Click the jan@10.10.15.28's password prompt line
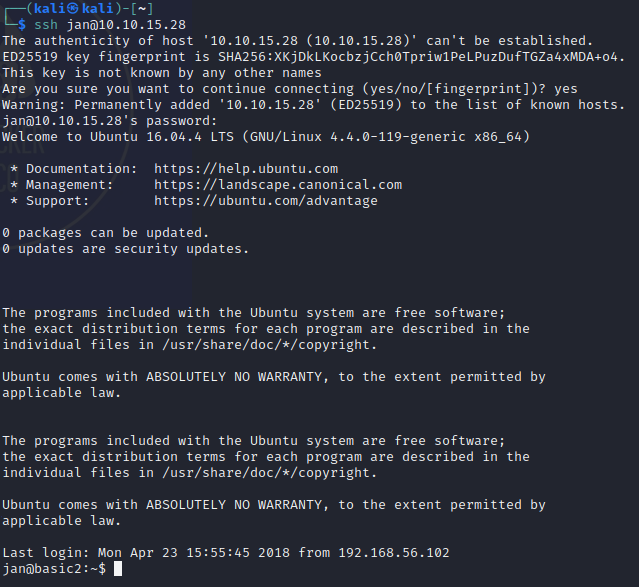This screenshot has height=587, width=639. click(98, 120)
